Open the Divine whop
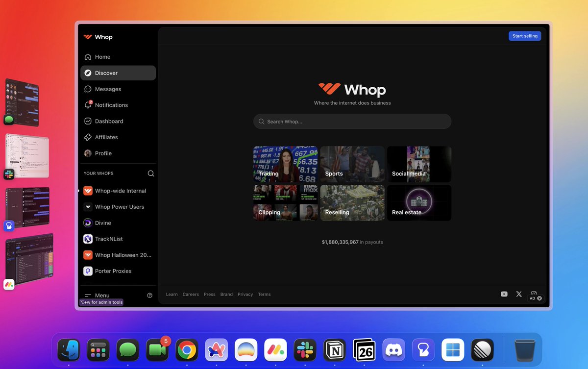The width and height of the screenshot is (588, 369). pyautogui.click(x=118, y=223)
